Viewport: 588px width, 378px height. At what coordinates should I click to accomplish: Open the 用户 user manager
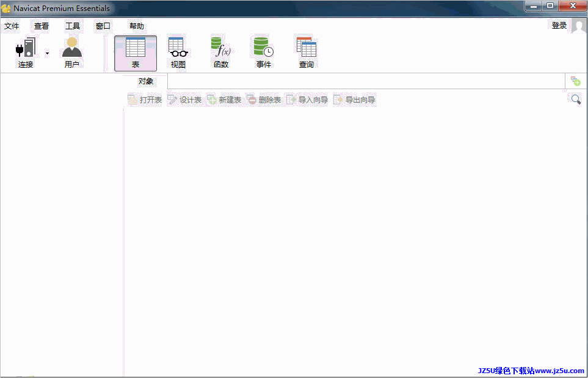[x=71, y=53]
